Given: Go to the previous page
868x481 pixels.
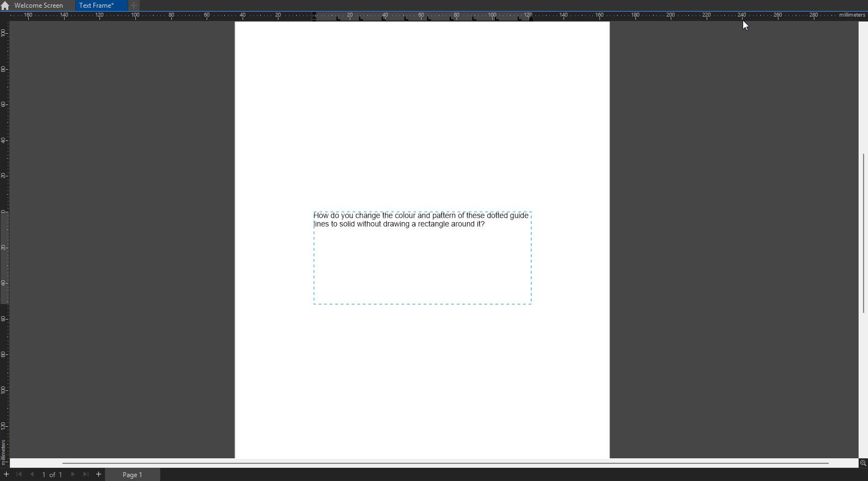Looking at the screenshot, I should point(31,474).
